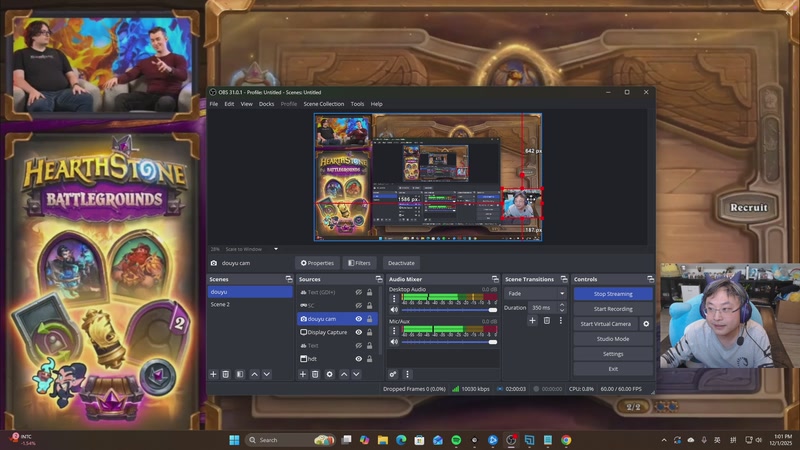This screenshot has height=450, width=800.
Task: Click the Windows Start button
Action: click(x=234, y=440)
